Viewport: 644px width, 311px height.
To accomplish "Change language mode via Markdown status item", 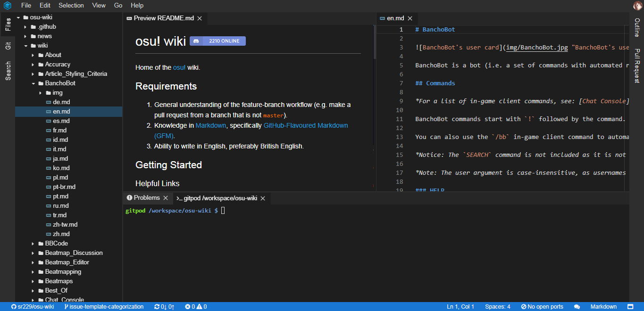I will coord(603,307).
